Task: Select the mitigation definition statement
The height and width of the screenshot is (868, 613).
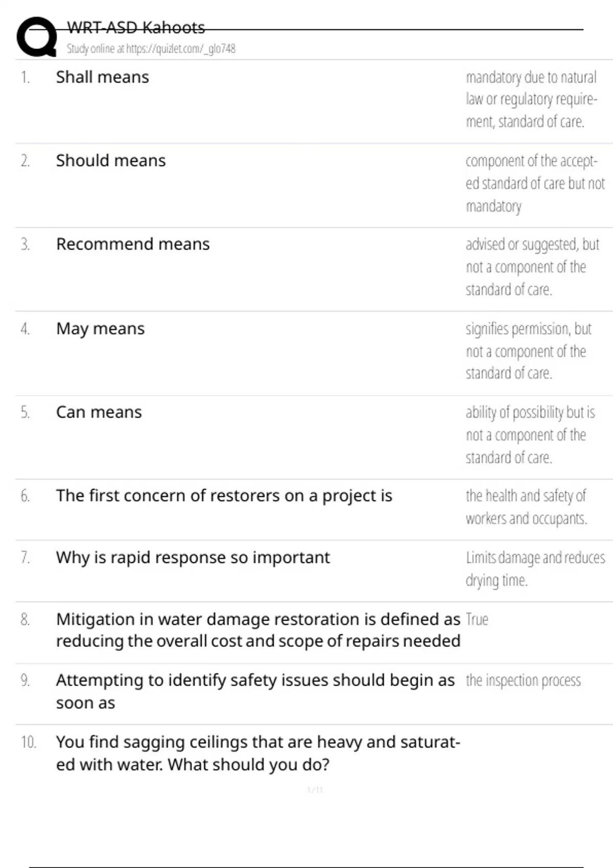Action: coord(258,630)
